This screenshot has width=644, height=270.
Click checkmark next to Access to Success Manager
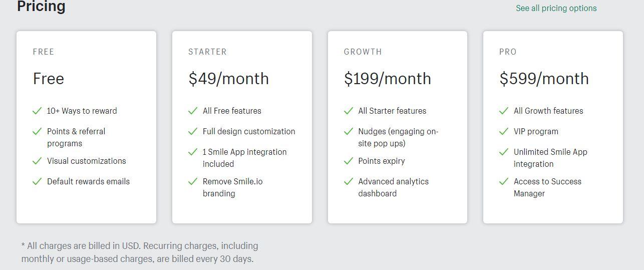(504, 181)
